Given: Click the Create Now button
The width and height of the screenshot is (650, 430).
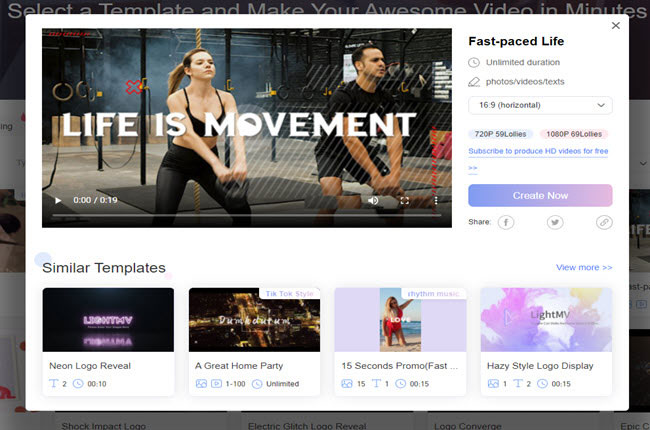Looking at the screenshot, I should click(540, 195).
